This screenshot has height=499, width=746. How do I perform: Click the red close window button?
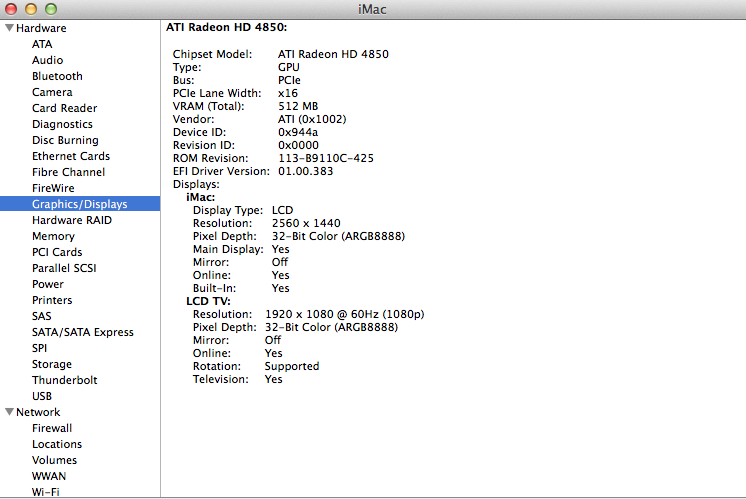[13, 8]
